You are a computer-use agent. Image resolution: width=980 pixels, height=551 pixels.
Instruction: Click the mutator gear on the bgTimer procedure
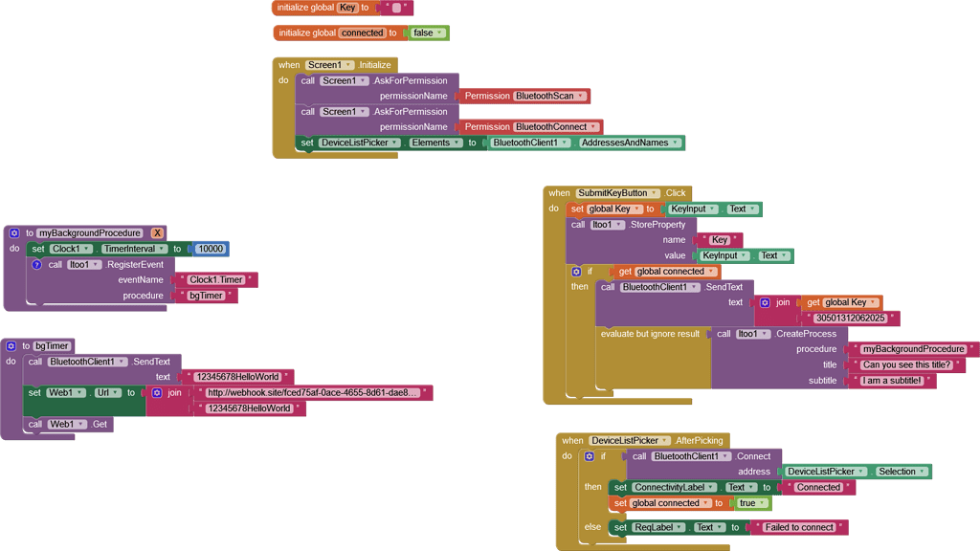point(11,345)
